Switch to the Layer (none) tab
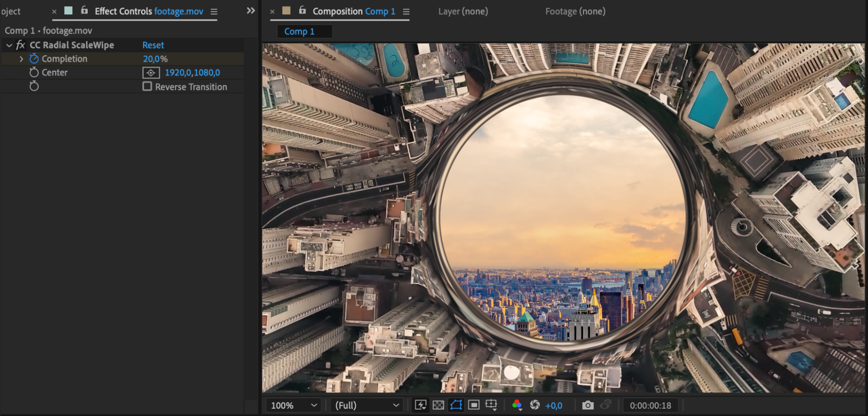The width and height of the screenshot is (868, 416). [x=463, y=11]
